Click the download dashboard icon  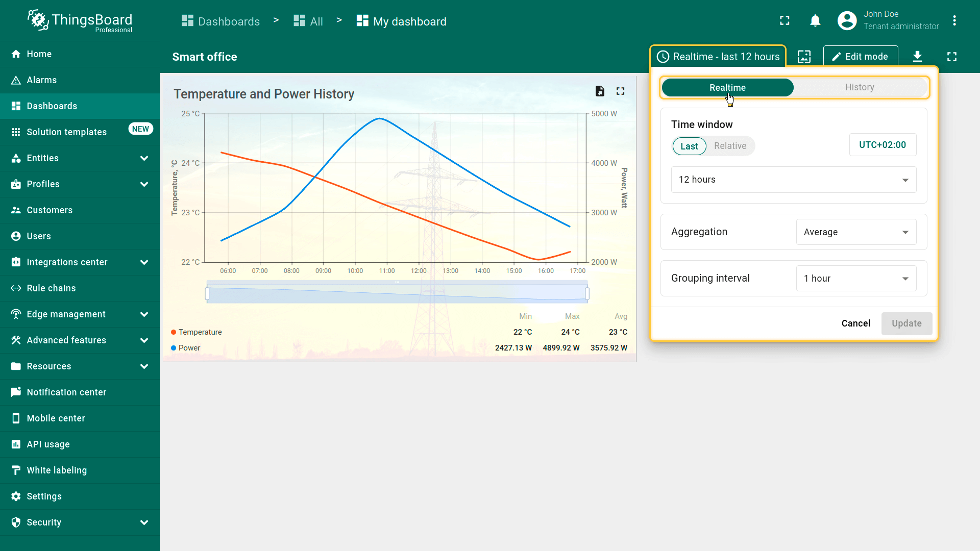click(917, 57)
